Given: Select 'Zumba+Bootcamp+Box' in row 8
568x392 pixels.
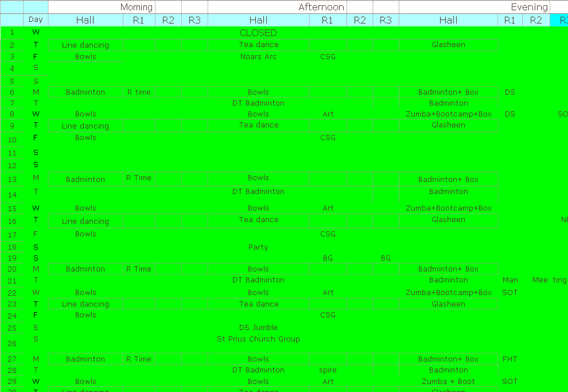Looking at the screenshot, I should (x=449, y=114).
